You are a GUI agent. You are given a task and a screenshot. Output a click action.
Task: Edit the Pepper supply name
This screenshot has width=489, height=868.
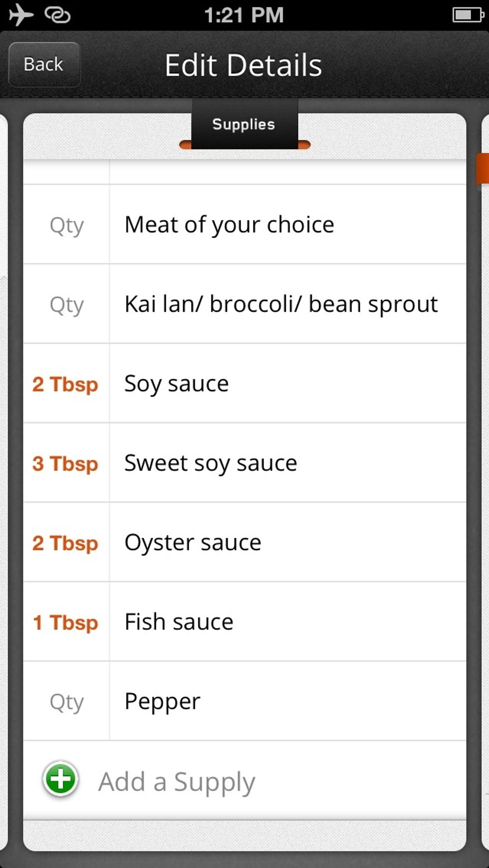coord(162,701)
